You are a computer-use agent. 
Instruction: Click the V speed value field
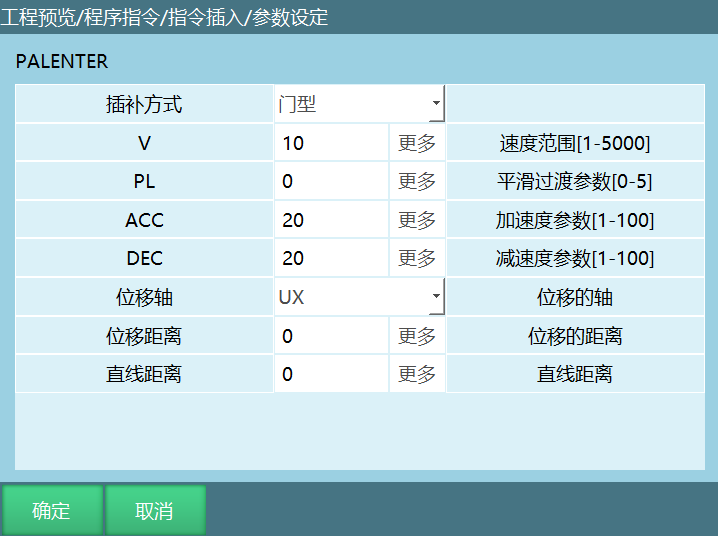[331, 143]
